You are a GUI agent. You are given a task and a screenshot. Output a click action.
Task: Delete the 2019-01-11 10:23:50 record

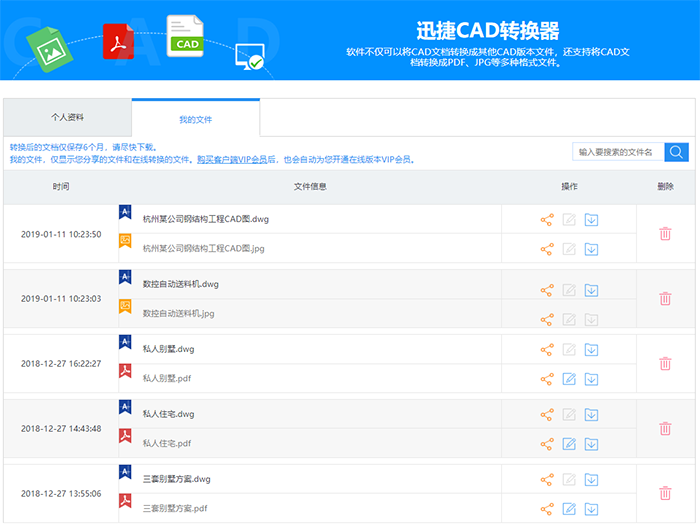pyautogui.click(x=665, y=234)
